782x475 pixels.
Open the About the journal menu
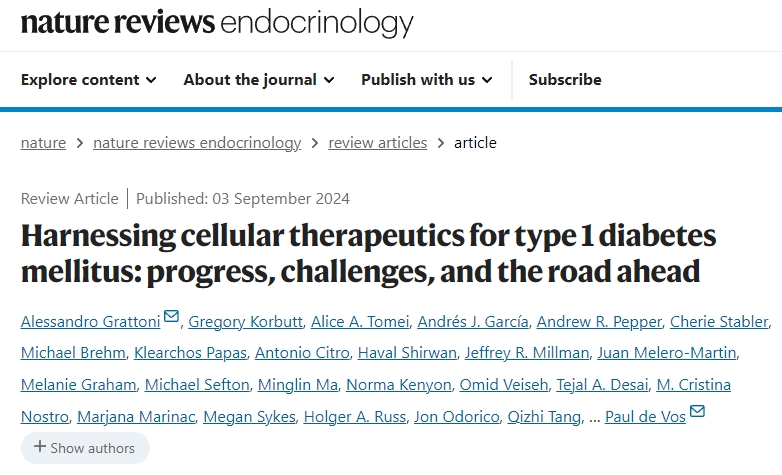(259, 80)
